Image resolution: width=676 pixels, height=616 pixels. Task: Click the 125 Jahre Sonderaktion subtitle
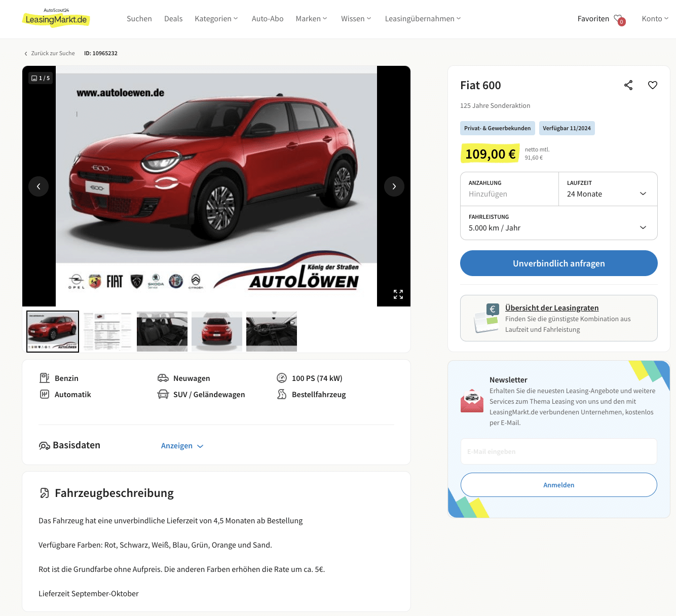(x=495, y=106)
